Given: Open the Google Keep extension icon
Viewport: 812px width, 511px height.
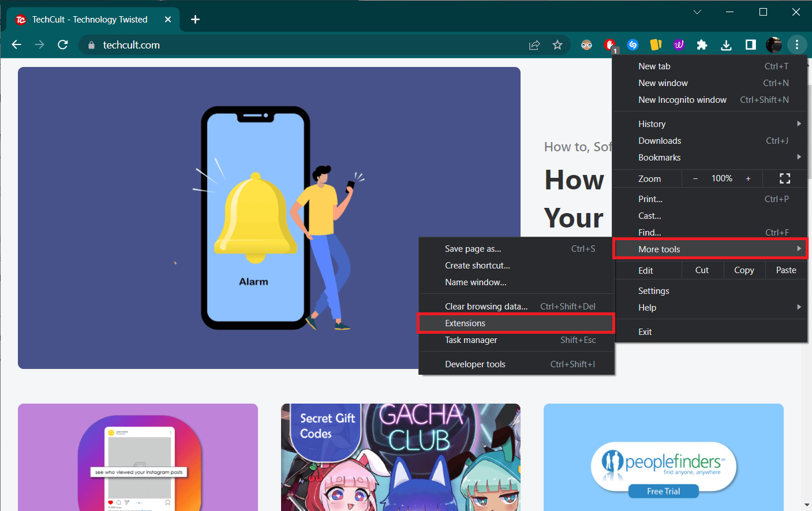Looking at the screenshot, I should coord(656,44).
